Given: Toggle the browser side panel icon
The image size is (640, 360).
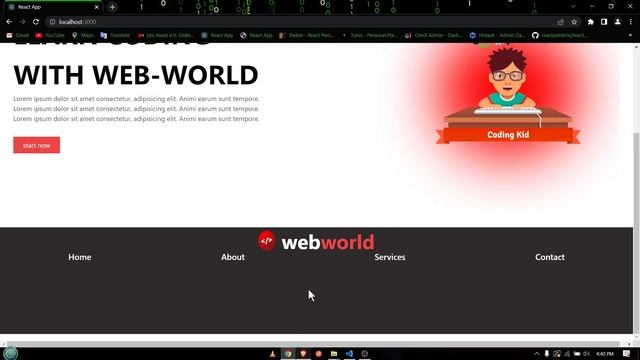Looking at the screenshot, I should 604,22.
